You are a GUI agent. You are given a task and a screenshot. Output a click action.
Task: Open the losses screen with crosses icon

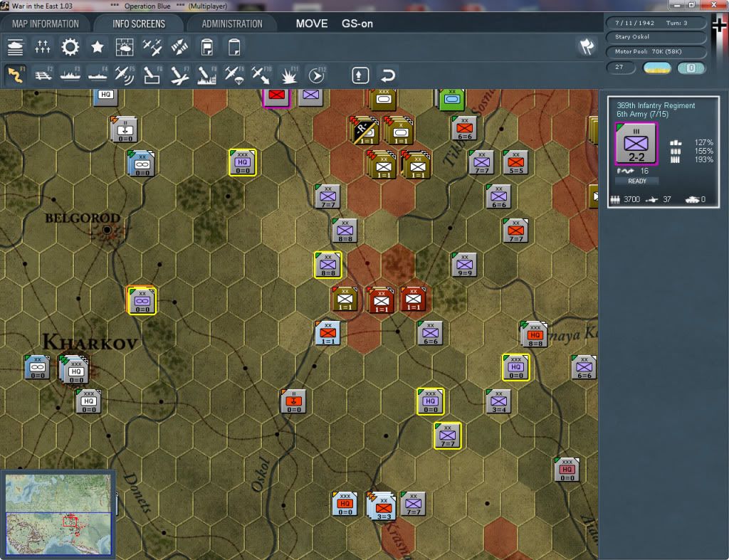[42, 47]
